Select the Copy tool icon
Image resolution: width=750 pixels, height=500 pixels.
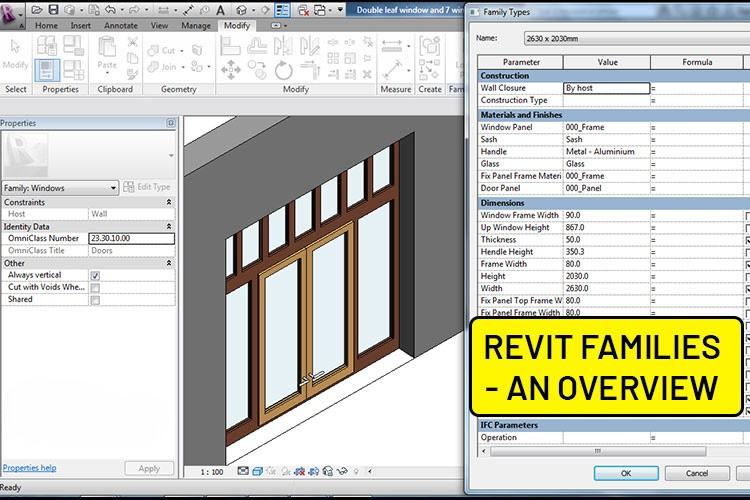tap(257, 70)
